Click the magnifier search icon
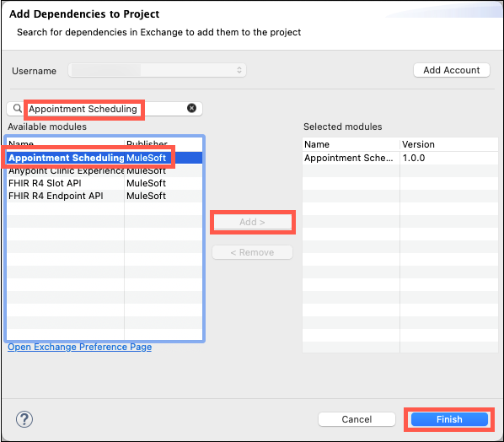Image resolution: width=504 pixels, height=442 pixels. click(x=18, y=109)
